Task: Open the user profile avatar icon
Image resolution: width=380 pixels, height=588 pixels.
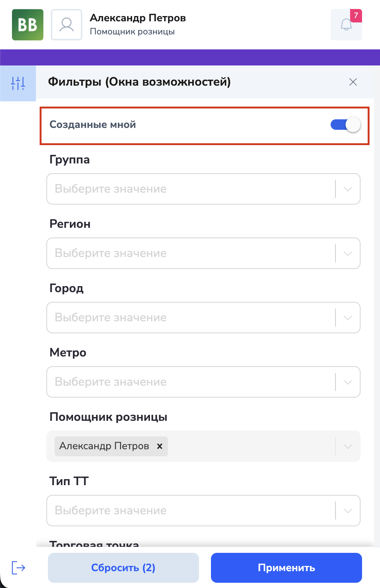Action: point(67,25)
